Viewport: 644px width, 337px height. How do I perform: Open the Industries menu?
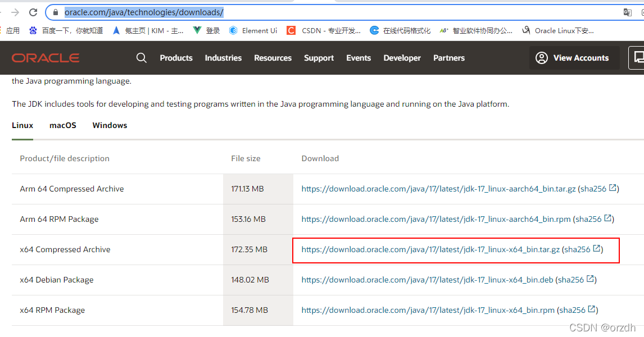pos(223,58)
